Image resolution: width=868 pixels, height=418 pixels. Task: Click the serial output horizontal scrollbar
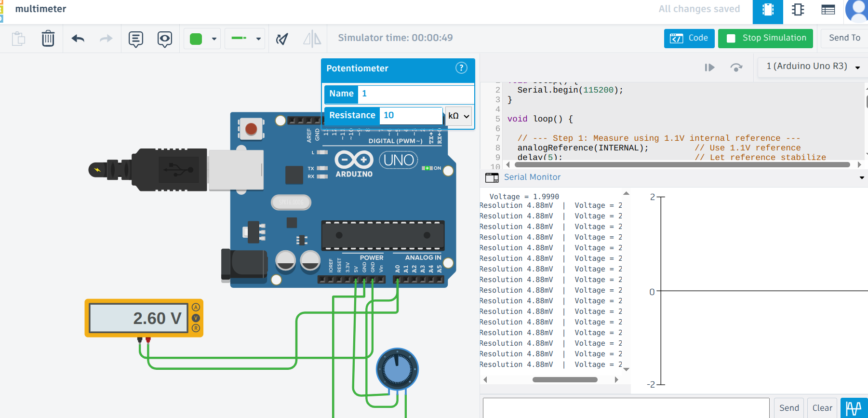(x=565, y=380)
